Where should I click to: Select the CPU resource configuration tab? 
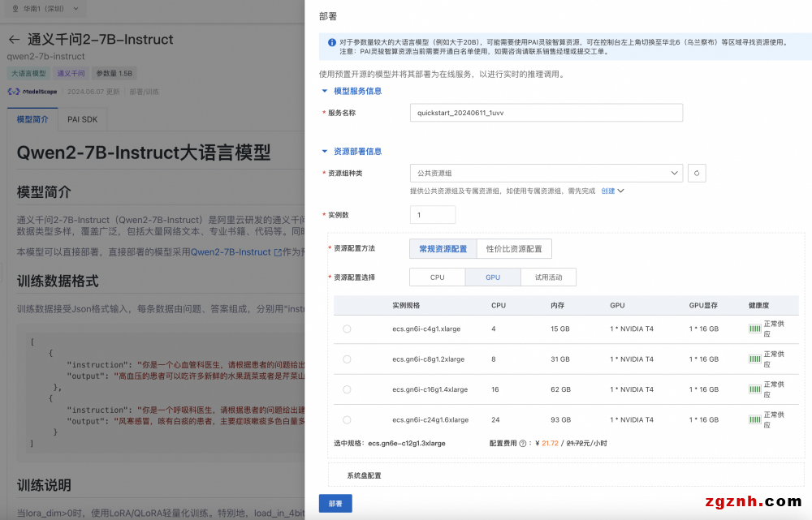tap(437, 277)
